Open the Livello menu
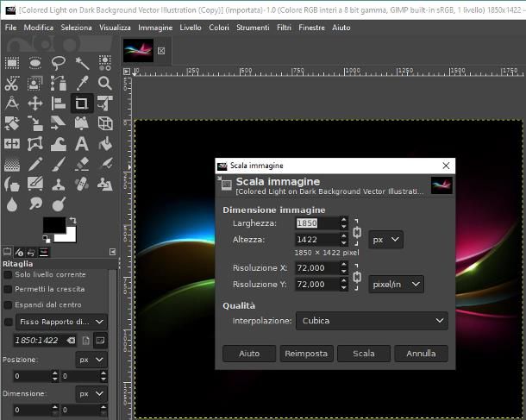 pyautogui.click(x=191, y=28)
